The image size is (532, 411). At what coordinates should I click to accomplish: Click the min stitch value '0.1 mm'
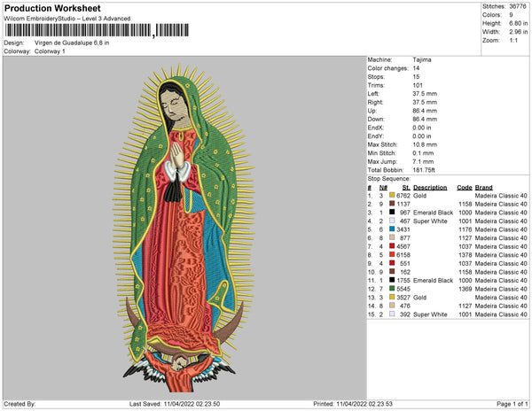(x=423, y=153)
